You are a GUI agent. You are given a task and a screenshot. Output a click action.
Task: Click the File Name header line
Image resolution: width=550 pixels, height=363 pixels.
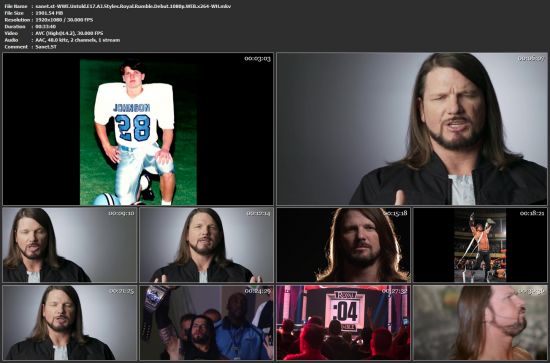pos(118,6)
